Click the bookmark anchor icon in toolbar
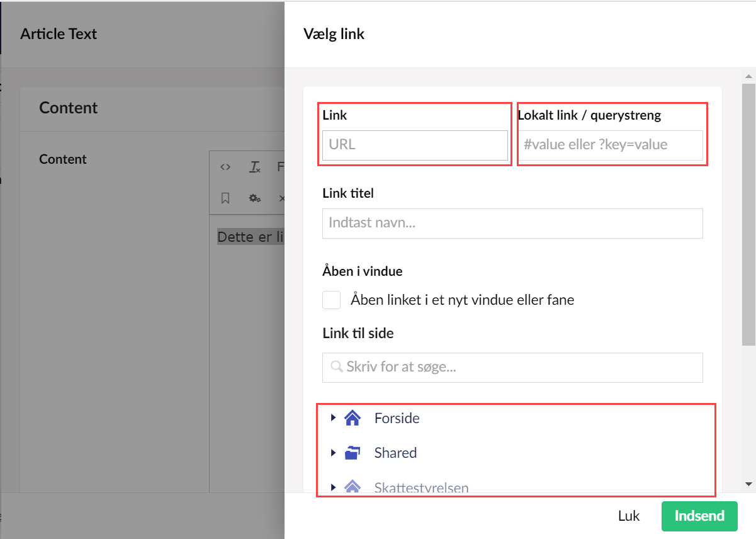This screenshot has width=756, height=539. (225, 198)
